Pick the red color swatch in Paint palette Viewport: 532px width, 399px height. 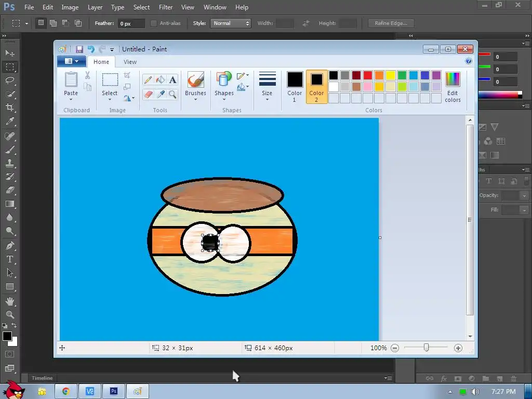click(x=367, y=75)
